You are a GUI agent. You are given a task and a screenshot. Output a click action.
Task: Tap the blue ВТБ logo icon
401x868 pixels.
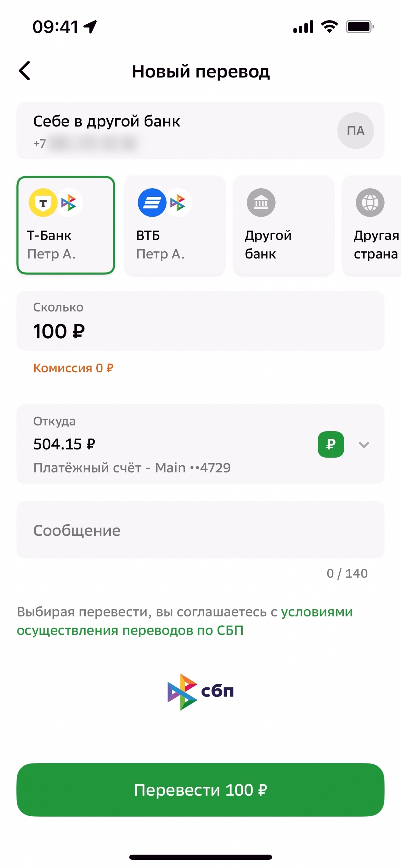152,203
